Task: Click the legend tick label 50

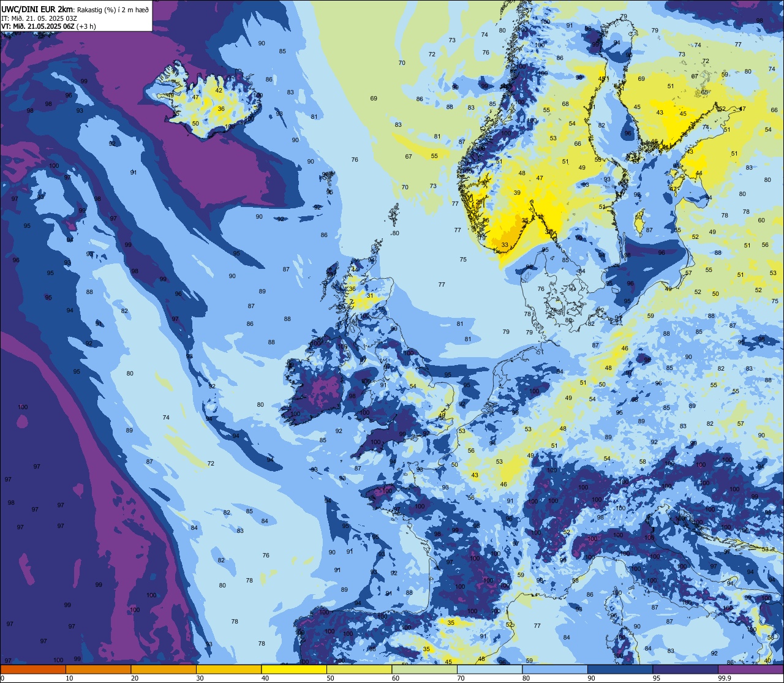Action: [x=330, y=678]
